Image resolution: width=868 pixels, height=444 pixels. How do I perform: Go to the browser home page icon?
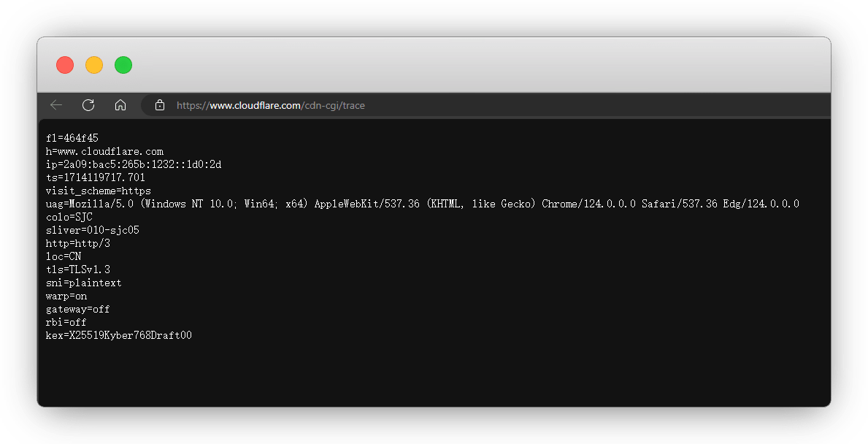120,105
